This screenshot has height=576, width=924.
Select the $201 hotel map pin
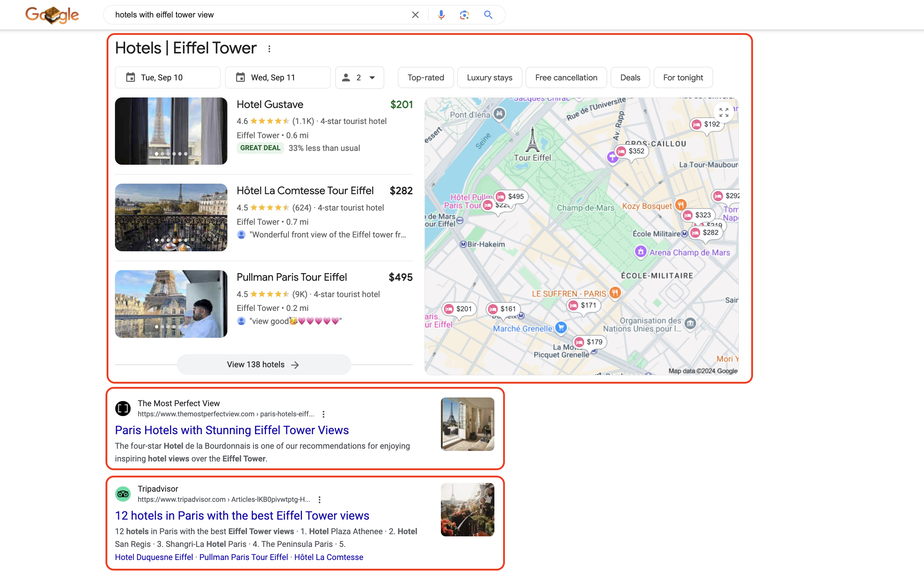pyautogui.click(x=459, y=309)
